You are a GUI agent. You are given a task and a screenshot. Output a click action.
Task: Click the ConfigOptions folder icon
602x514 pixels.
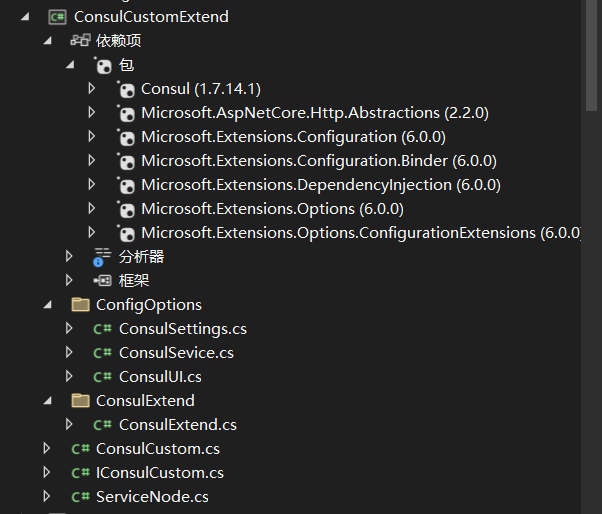coord(81,304)
